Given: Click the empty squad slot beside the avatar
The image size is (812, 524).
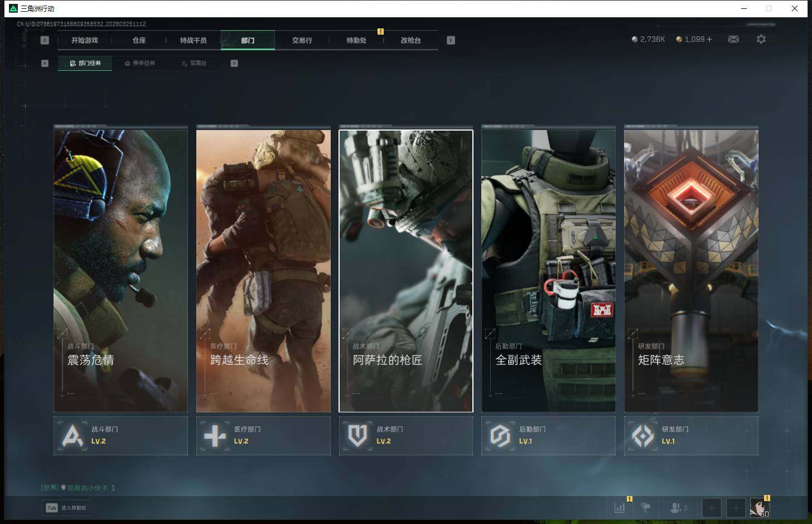Looking at the screenshot, I should tap(736, 508).
